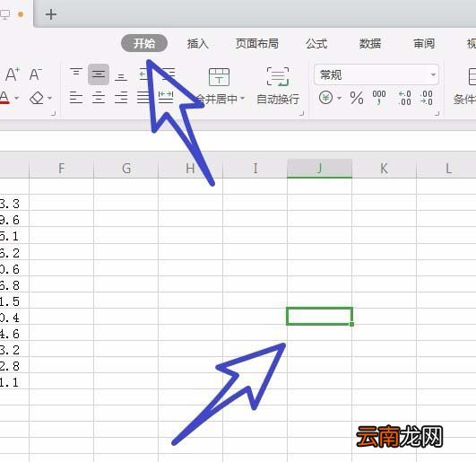Open the 页面布局 tab

tap(257, 44)
